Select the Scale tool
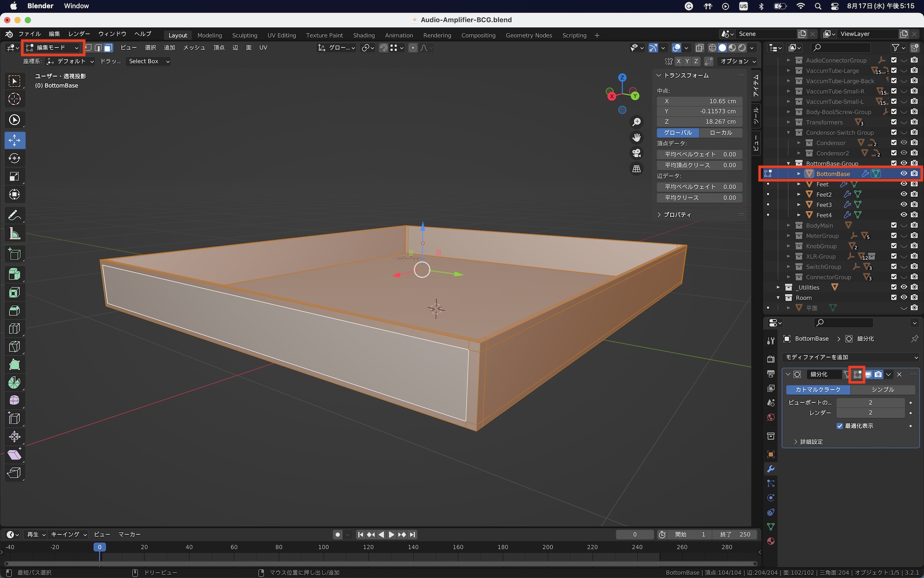Viewport: 924px width, 578px height. pos(14,177)
